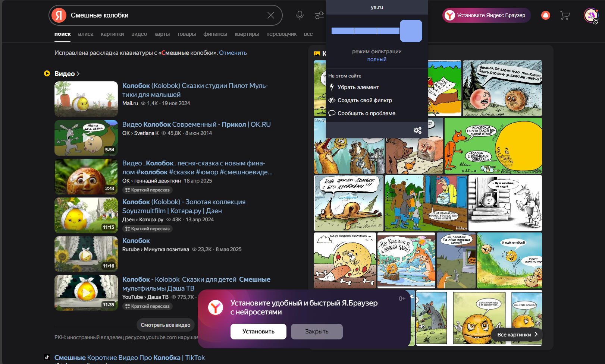
Task: Click the Отменить keyboard layout correction link
Action: (233, 53)
